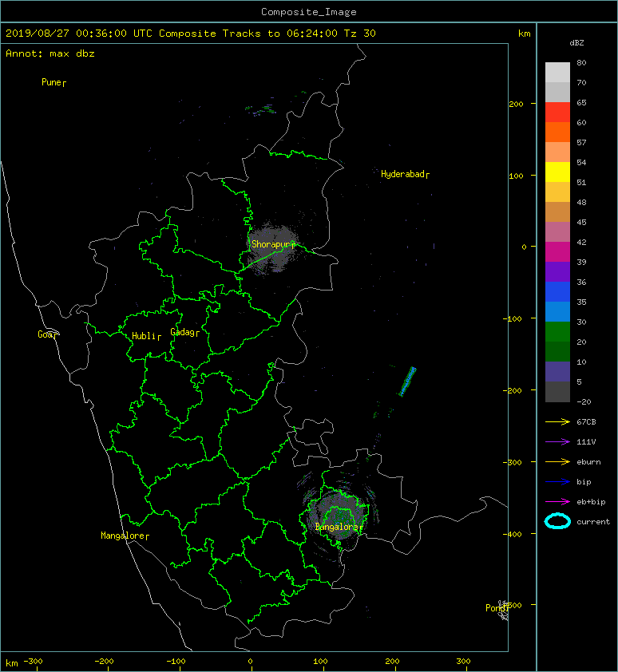Click the light blue 35 dBZ swatch
This screenshot has height=672, width=618.
557,311
